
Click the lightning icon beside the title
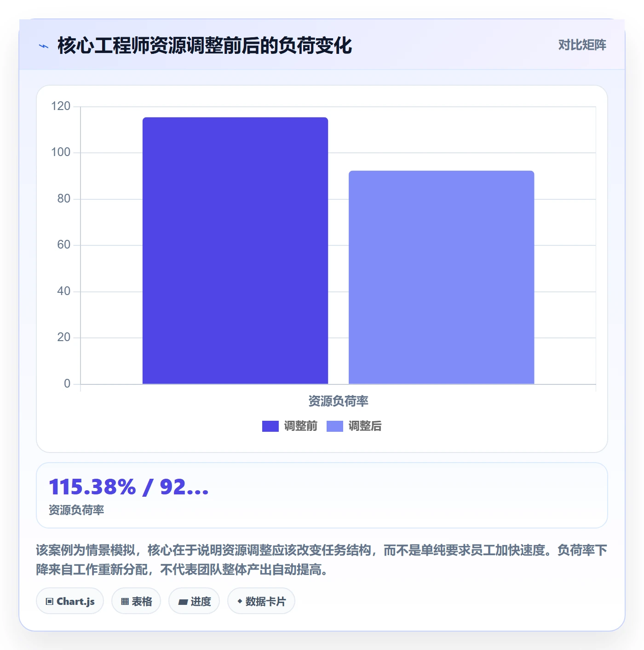(44, 46)
